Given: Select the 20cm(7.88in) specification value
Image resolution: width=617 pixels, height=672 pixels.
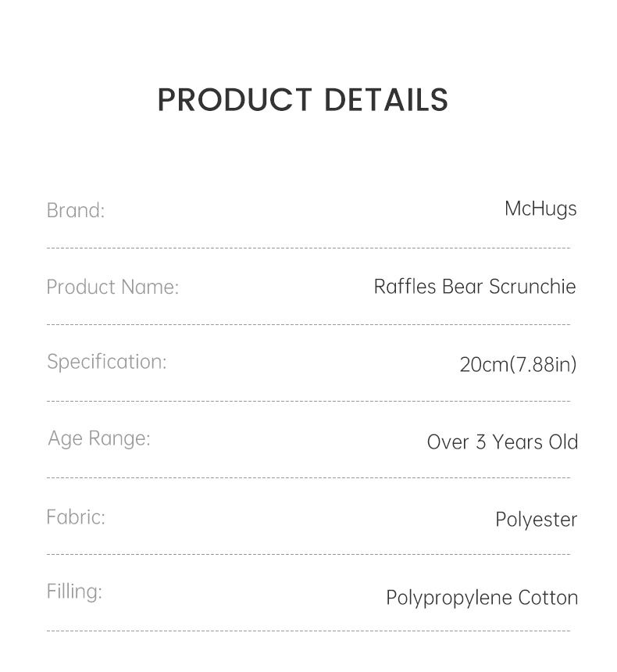Looking at the screenshot, I should tap(518, 364).
